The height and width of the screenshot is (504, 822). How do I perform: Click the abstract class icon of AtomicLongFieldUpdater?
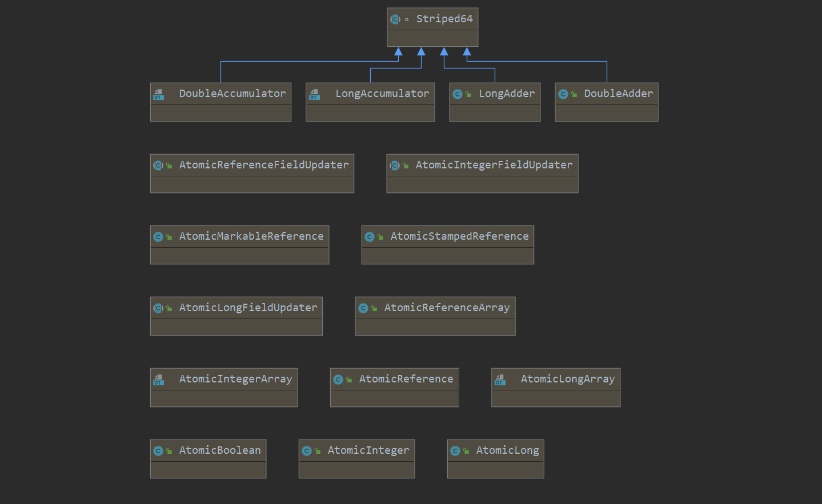(x=158, y=308)
